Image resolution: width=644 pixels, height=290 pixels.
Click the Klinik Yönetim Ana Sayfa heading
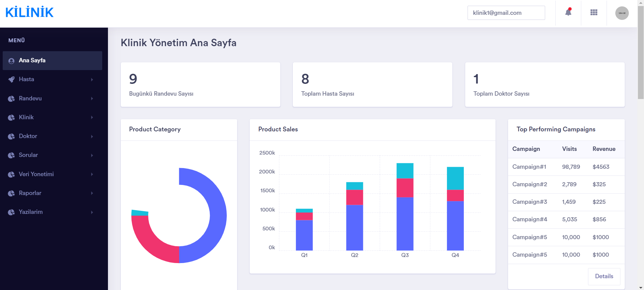click(x=178, y=43)
